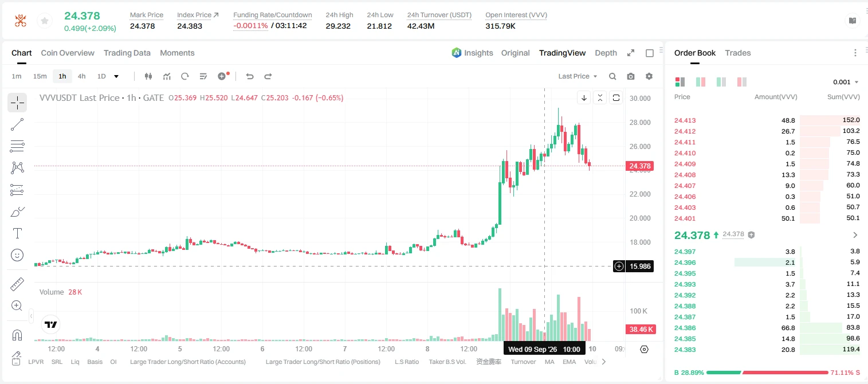Select the 4h time interval
Image resolution: width=868 pixels, height=384 pixels.
[81, 76]
